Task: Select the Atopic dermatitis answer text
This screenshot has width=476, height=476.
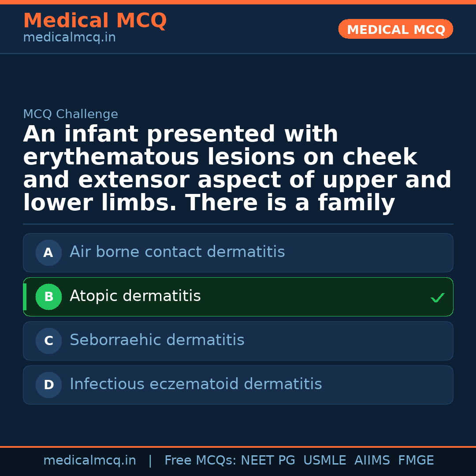Action: click(135, 296)
